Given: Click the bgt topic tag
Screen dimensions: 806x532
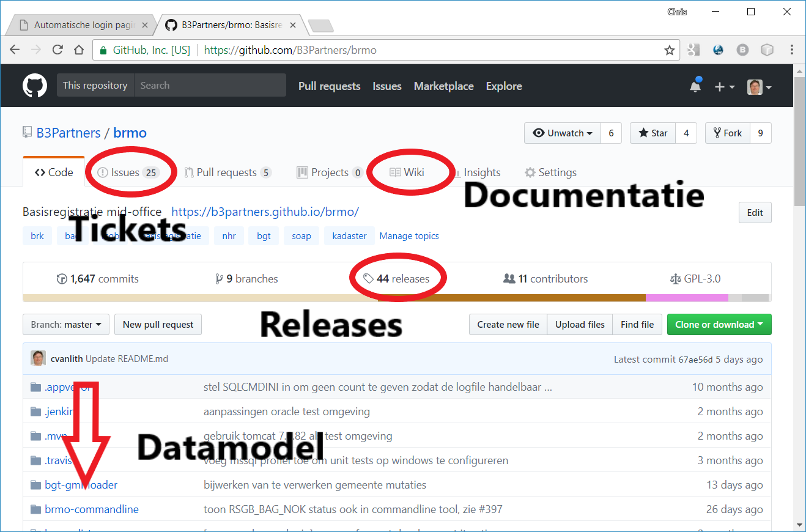Looking at the screenshot, I should (264, 236).
